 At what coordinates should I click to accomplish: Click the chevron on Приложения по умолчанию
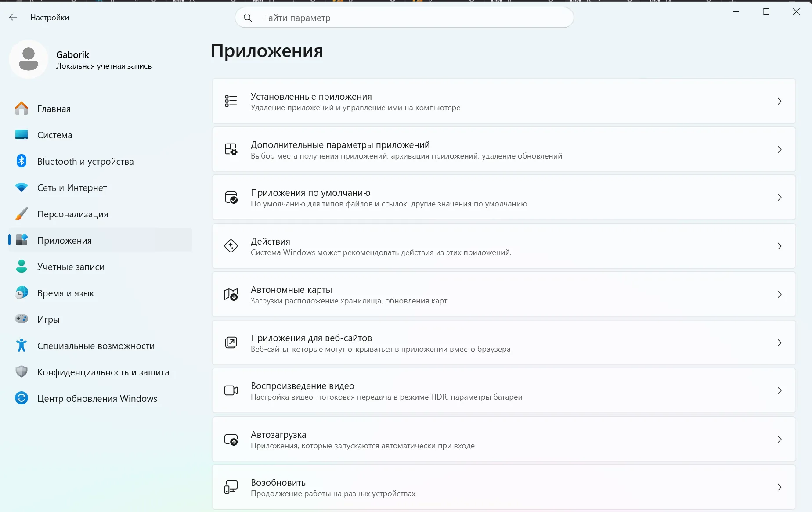point(780,198)
